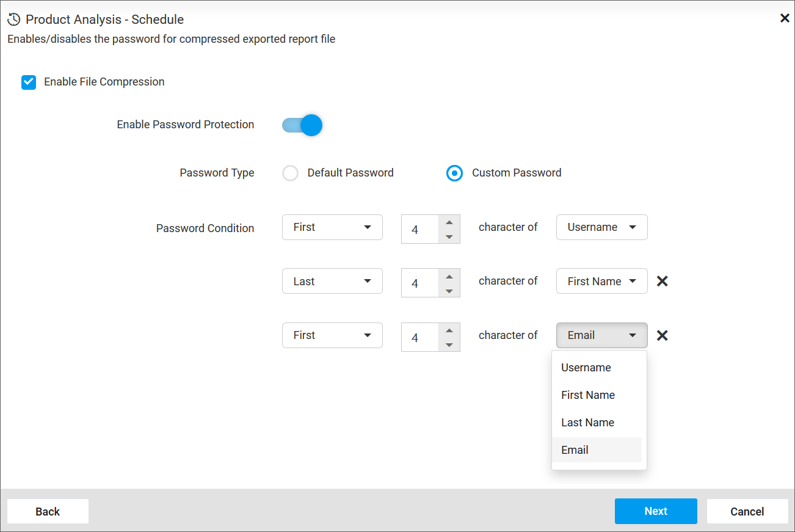Click the Product Analysis - Schedule title
Image resolution: width=795 pixels, height=532 pixels.
tap(104, 20)
